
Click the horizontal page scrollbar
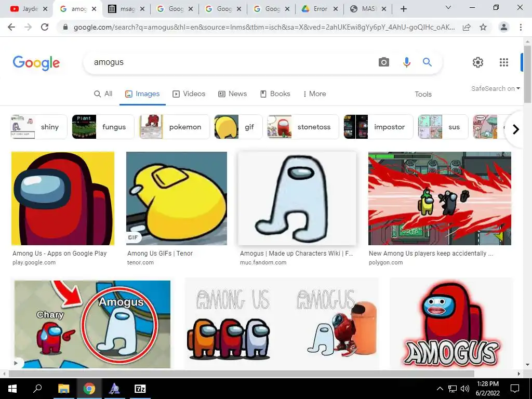[241, 374]
